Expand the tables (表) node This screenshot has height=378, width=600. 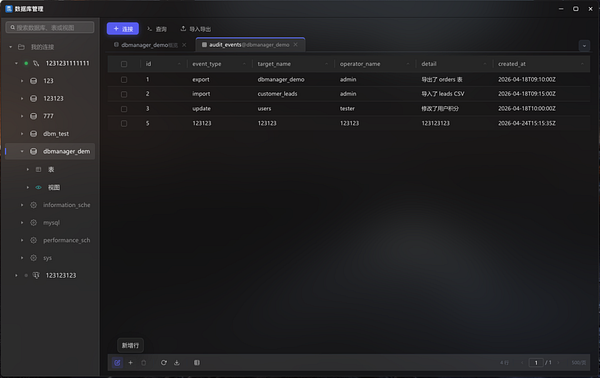(x=28, y=169)
